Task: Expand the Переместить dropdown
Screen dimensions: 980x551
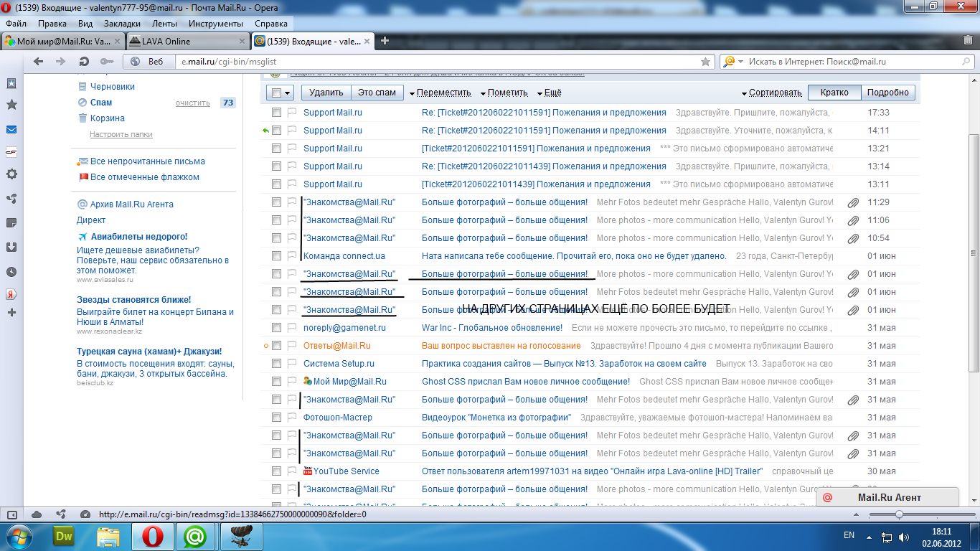Action: (440, 93)
